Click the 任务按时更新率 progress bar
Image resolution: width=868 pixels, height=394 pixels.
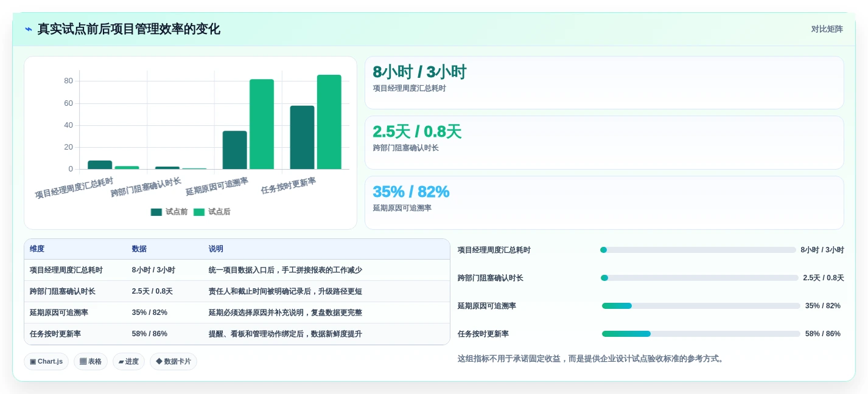(701, 334)
